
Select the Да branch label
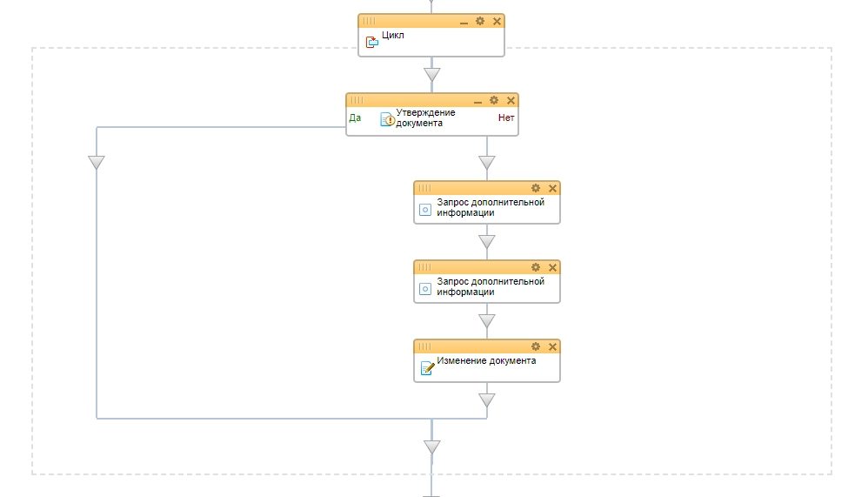[355, 118]
